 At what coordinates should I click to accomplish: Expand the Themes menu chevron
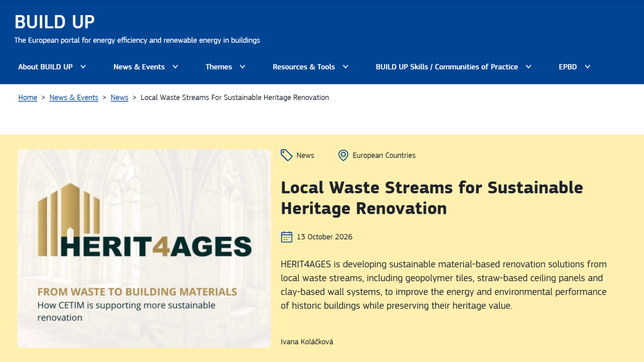243,67
